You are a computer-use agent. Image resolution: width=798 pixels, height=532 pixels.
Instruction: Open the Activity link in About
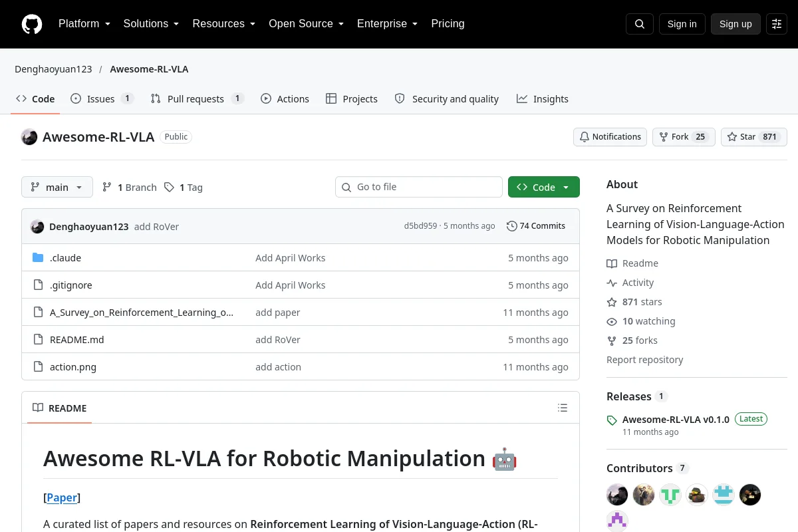click(630, 283)
